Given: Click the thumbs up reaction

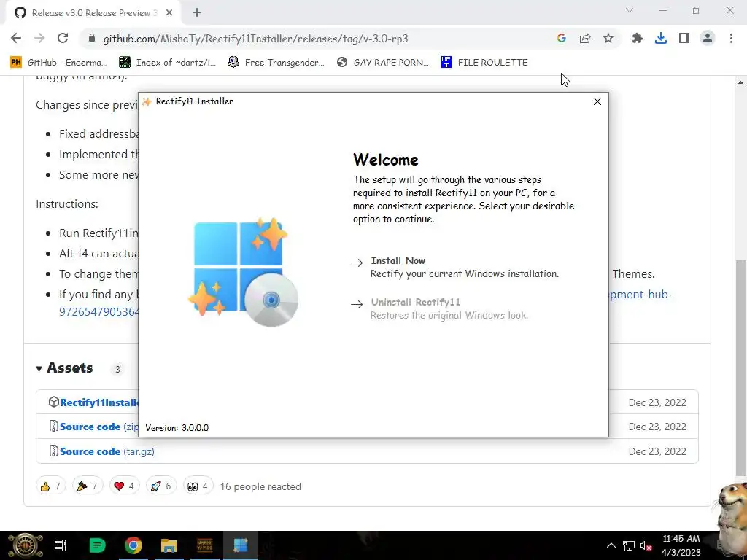Looking at the screenshot, I should click(x=50, y=486).
